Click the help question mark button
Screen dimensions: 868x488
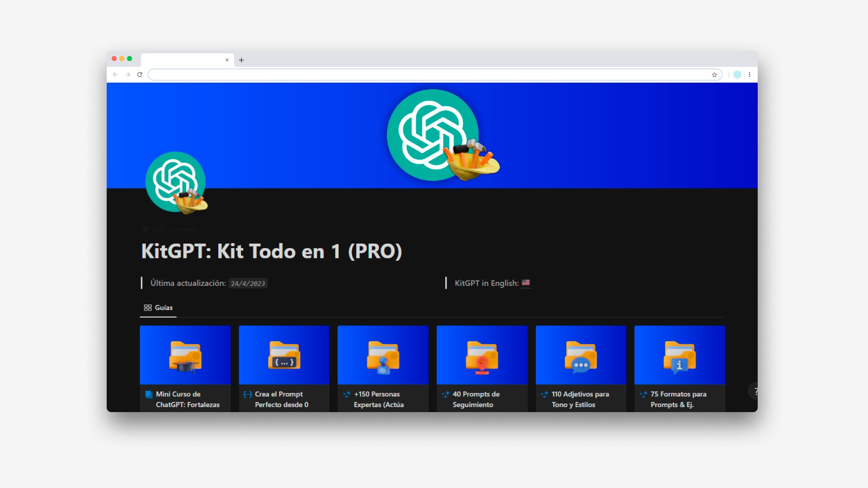755,391
